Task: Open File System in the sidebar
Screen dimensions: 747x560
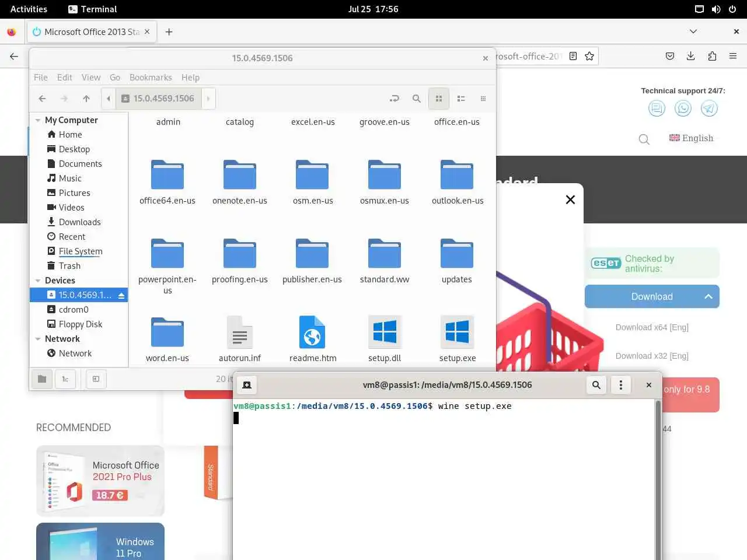Action: [79, 251]
